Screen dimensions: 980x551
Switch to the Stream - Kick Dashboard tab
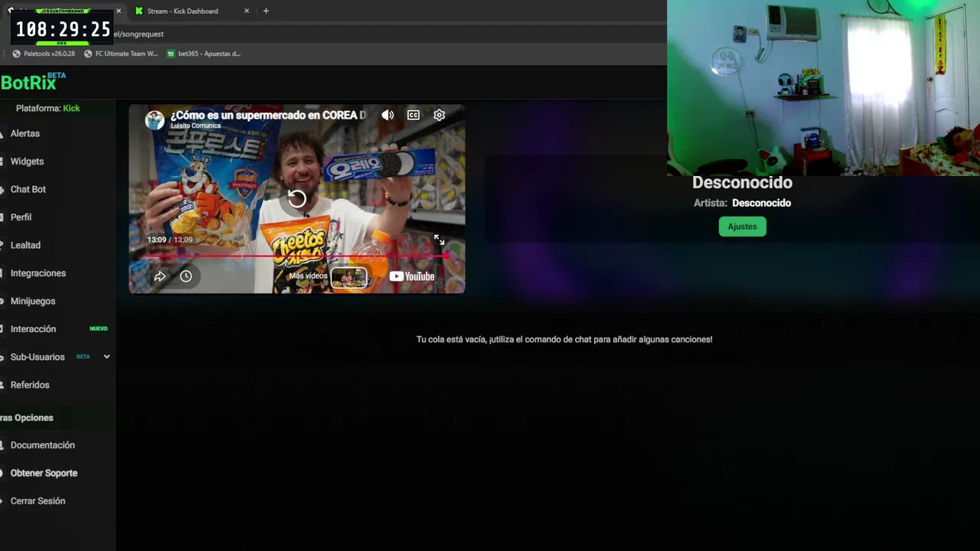pyautogui.click(x=183, y=11)
